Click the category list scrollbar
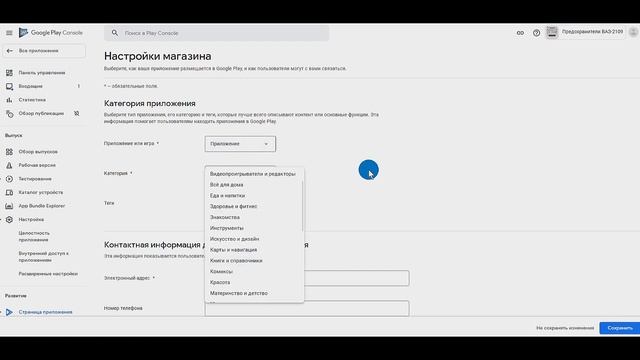Image resolution: width=640 pixels, height=360 pixels. click(x=302, y=206)
